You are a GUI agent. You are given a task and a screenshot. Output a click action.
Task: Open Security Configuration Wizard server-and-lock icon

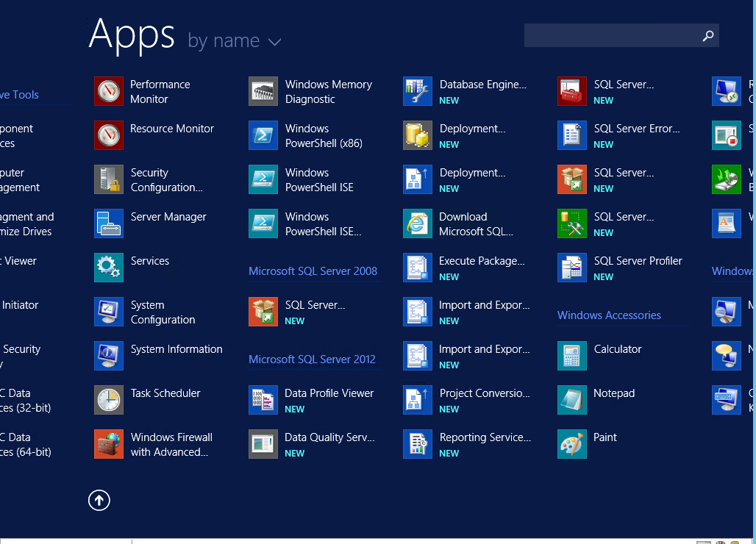click(109, 179)
